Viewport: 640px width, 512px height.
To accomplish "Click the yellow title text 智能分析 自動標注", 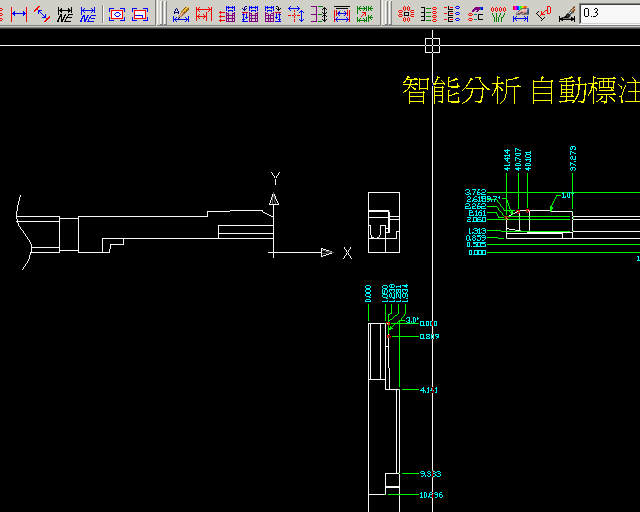I will 521,90.
